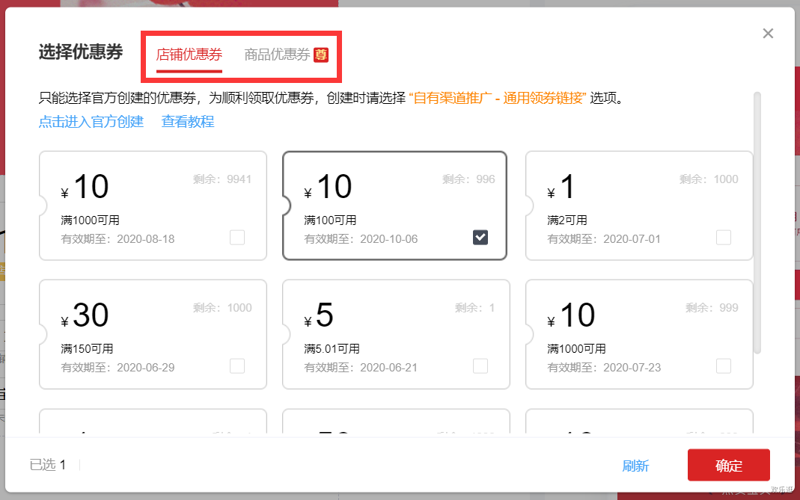Uncheck the ¥10 coupon expiring 2020-10-06
The height and width of the screenshot is (500, 800).
coord(480,237)
